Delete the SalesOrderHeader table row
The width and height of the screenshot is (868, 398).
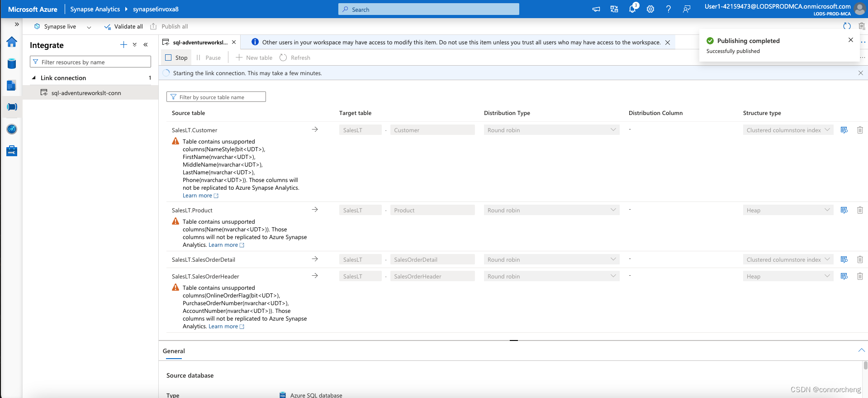click(860, 276)
